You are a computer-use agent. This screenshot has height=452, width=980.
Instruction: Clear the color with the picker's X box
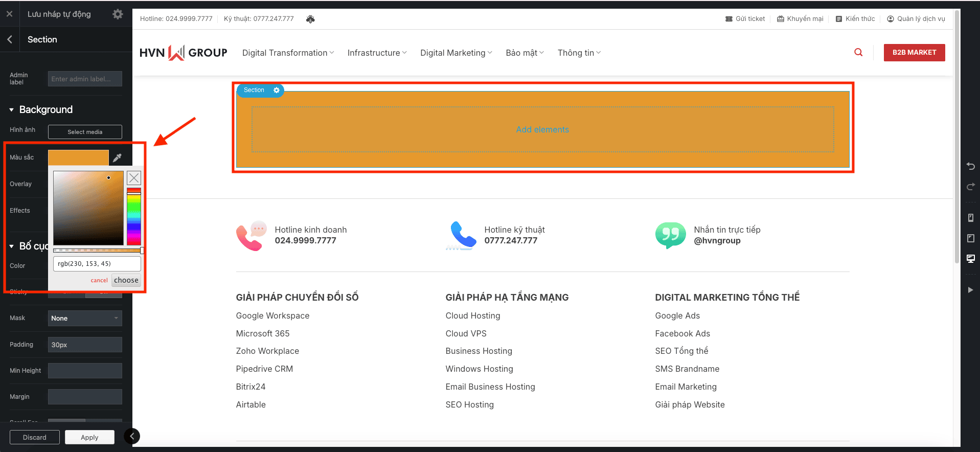click(x=134, y=178)
